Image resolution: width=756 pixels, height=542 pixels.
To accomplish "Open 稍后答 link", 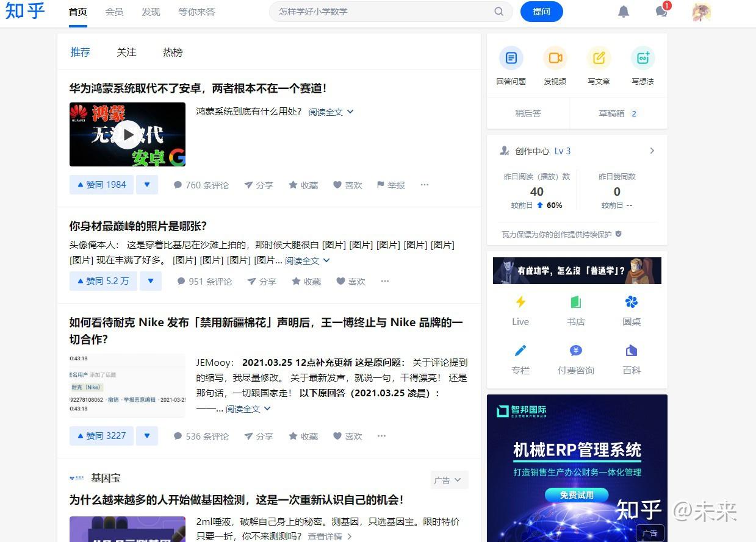I will [528, 113].
